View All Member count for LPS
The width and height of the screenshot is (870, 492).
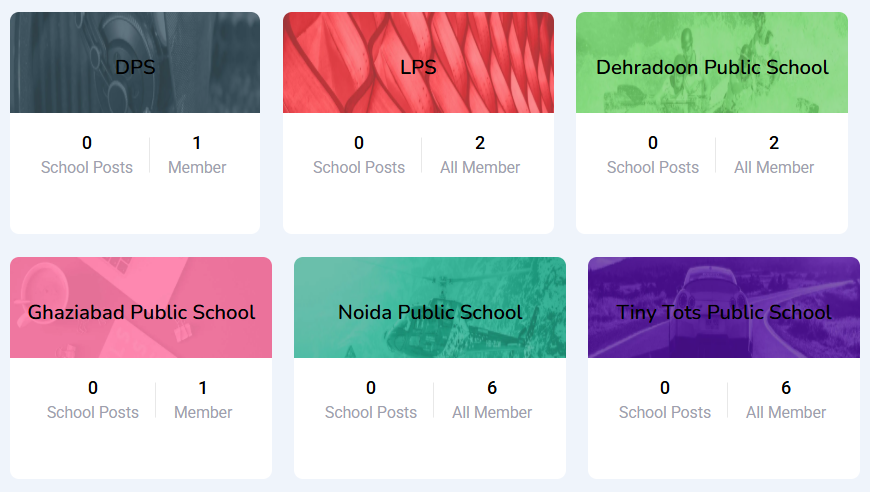pyautogui.click(x=480, y=155)
